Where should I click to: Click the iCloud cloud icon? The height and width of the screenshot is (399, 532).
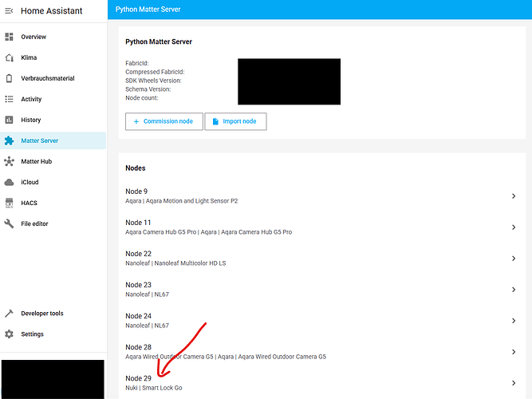[x=10, y=182]
